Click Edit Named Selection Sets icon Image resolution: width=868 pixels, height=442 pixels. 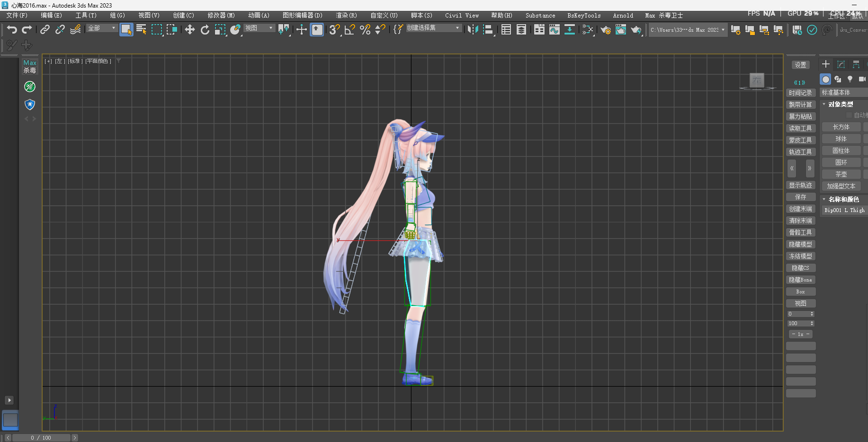398,30
